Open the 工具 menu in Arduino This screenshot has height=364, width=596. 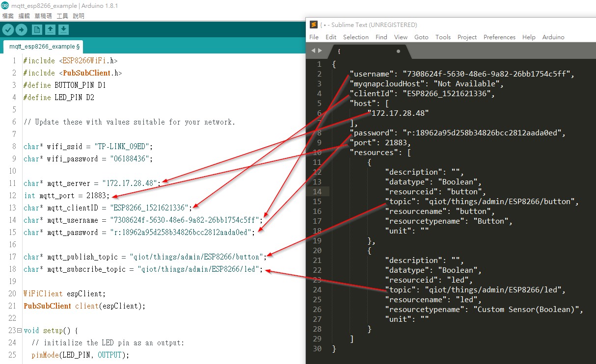click(62, 16)
